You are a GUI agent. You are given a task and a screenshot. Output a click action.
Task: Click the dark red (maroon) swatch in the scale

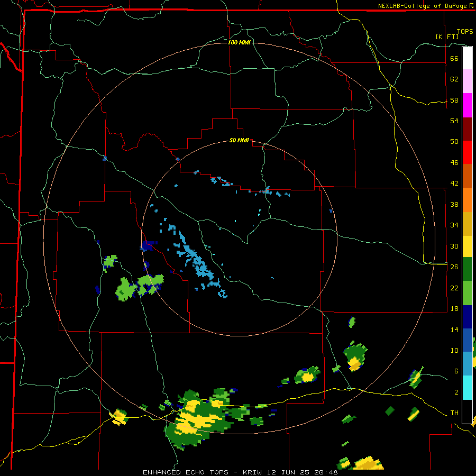coord(467,129)
